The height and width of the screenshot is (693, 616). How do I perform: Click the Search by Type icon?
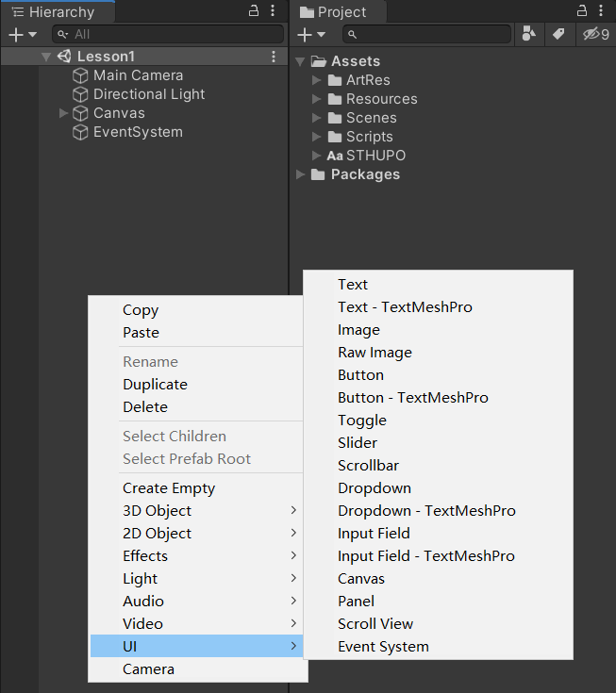529,34
